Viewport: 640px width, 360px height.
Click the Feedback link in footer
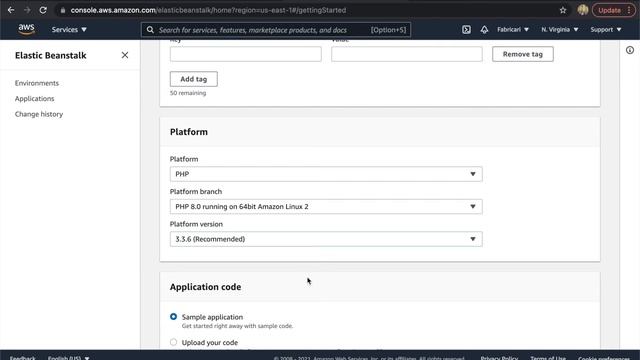click(23, 358)
